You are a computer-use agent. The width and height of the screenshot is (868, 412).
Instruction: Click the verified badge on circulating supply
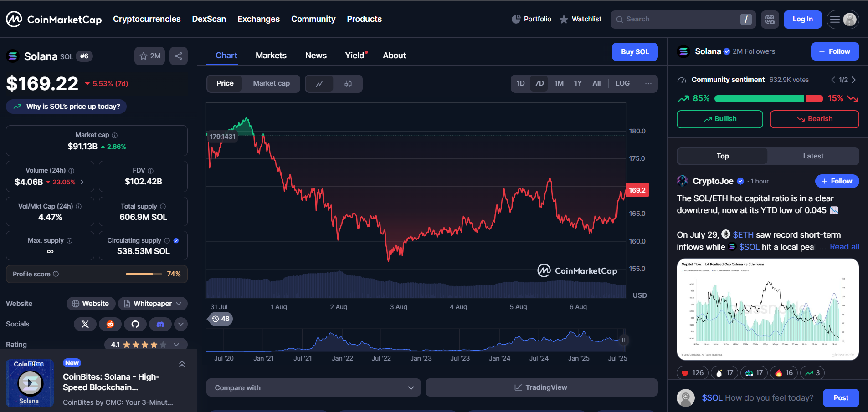pyautogui.click(x=176, y=240)
